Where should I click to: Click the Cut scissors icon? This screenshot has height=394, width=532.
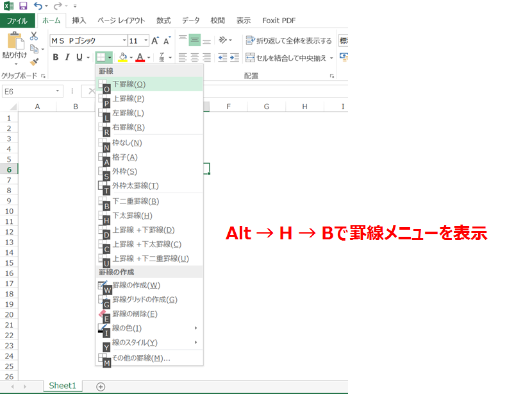point(34,36)
